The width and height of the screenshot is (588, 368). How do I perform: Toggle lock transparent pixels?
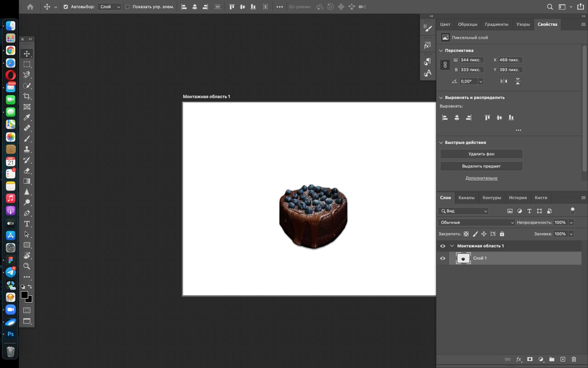[x=466, y=234]
